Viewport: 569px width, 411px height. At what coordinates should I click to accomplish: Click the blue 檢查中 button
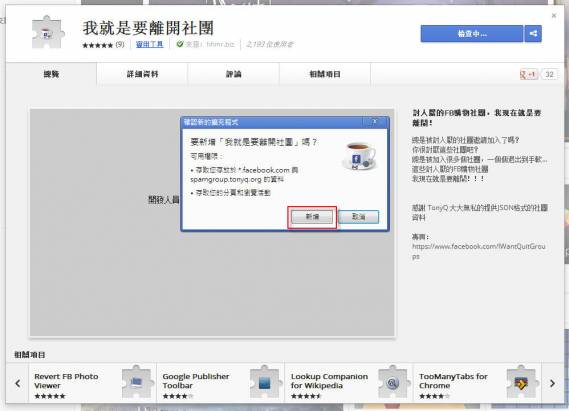(x=472, y=34)
